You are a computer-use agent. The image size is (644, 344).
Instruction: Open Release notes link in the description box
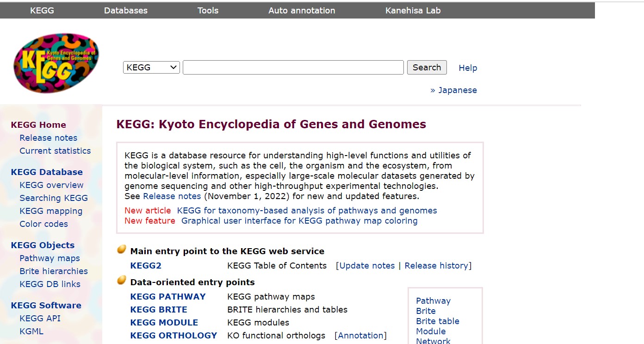(x=172, y=196)
